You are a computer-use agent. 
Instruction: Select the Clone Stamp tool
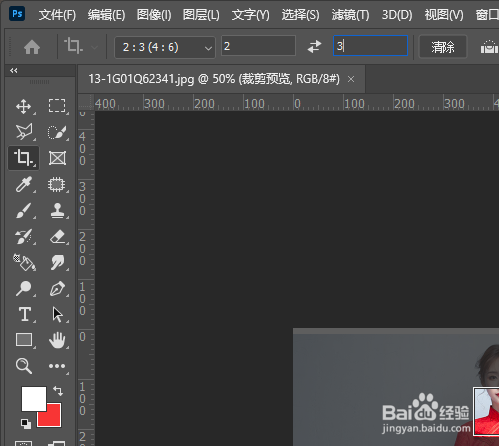[x=57, y=210]
